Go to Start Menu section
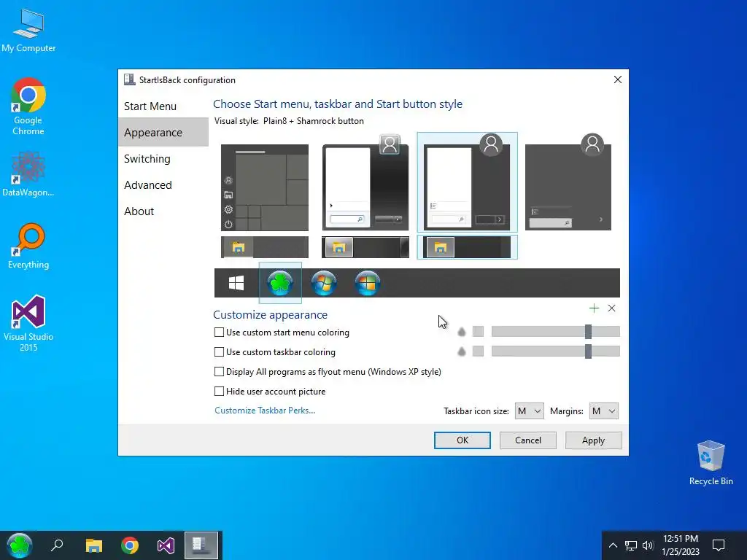This screenshot has width=747, height=560. click(x=163, y=106)
